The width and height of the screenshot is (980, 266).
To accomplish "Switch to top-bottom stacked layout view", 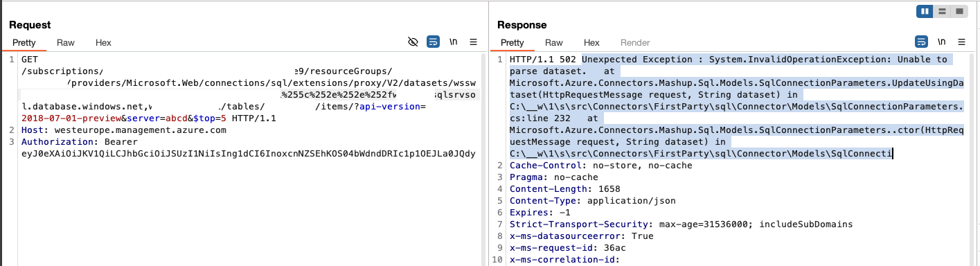I will coord(942,11).
